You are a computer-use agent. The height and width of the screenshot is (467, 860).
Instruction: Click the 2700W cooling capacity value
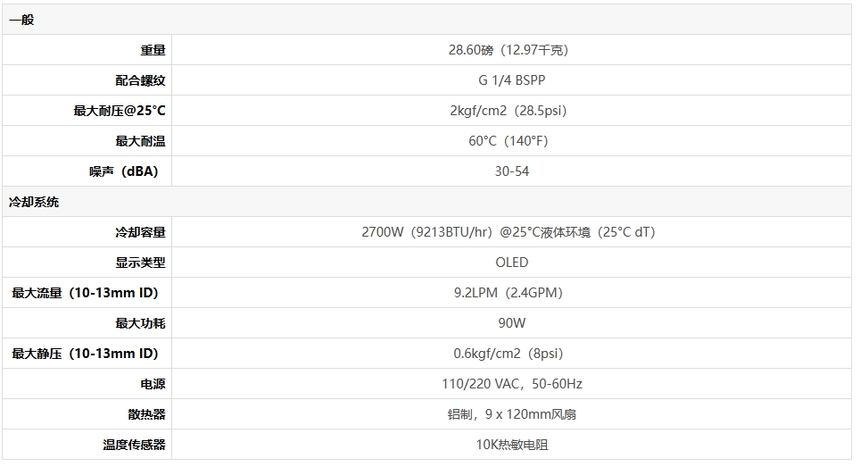pos(508,232)
